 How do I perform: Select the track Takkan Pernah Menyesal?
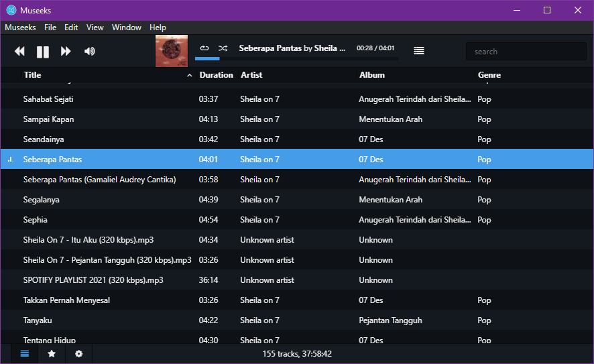(x=66, y=300)
